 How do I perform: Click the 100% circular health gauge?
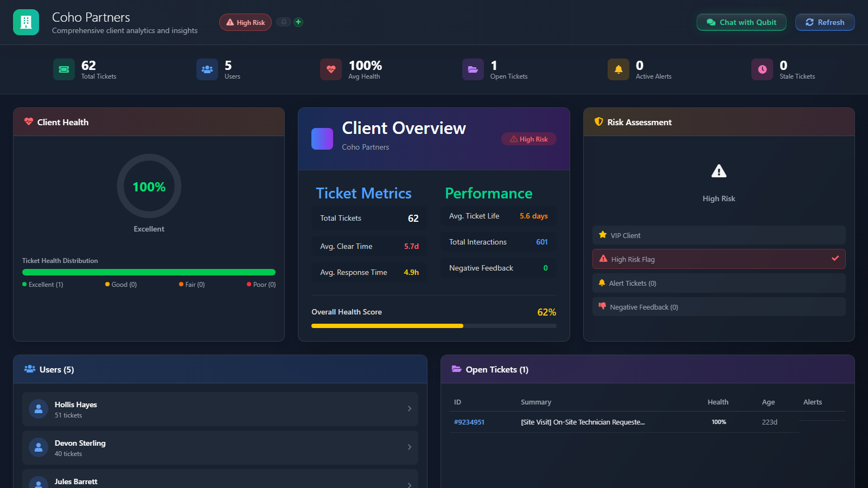[149, 186]
